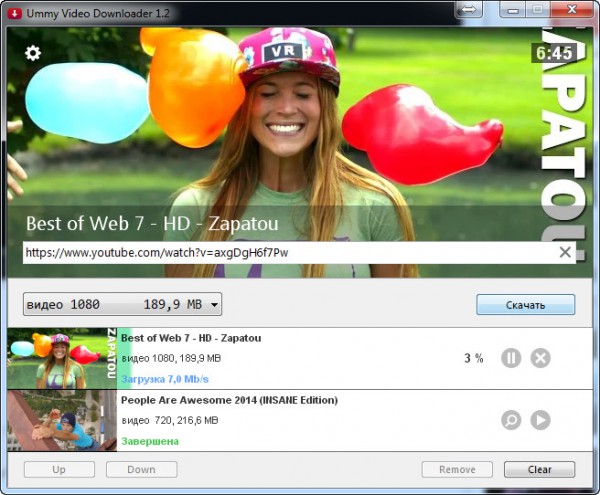Open the video 1080 quality dropdown
The height and width of the screenshot is (495, 600).
122,304
